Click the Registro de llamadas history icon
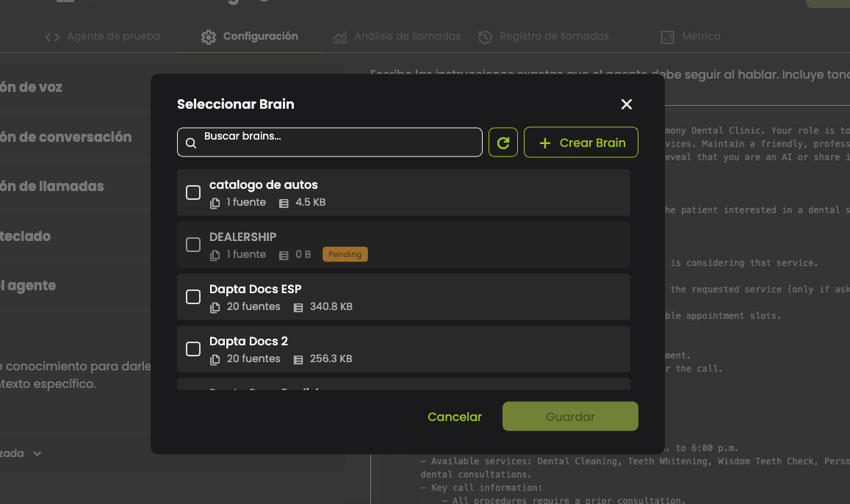Image resolution: width=850 pixels, height=504 pixels. click(485, 37)
